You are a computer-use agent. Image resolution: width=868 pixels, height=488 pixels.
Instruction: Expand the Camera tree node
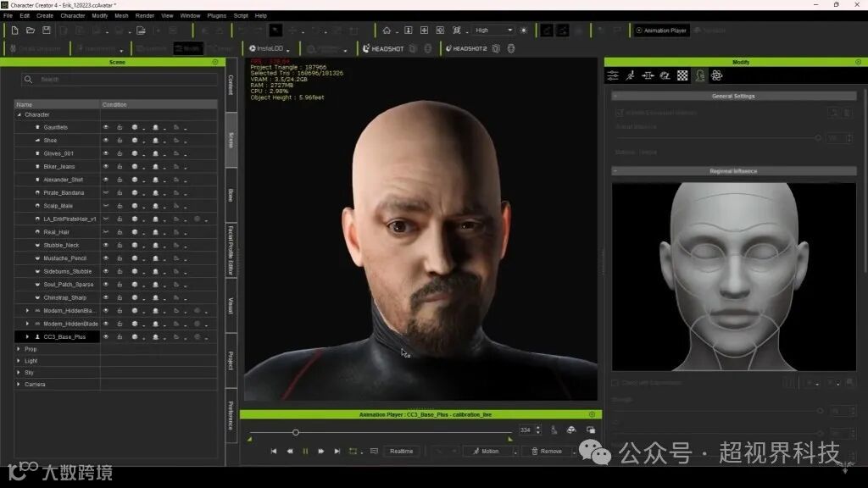coord(19,385)
